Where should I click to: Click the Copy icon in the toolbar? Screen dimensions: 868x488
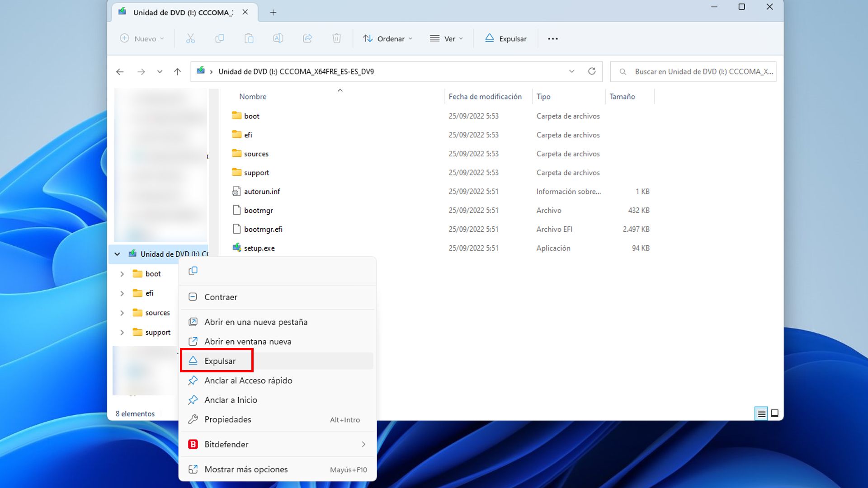pos(220,38)
